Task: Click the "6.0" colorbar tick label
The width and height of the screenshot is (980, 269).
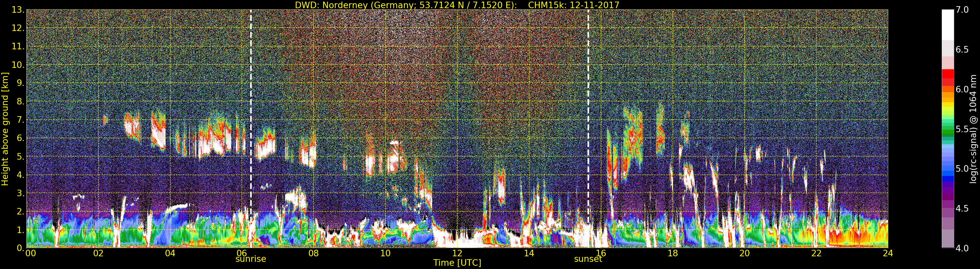Action: coord(962,89)
